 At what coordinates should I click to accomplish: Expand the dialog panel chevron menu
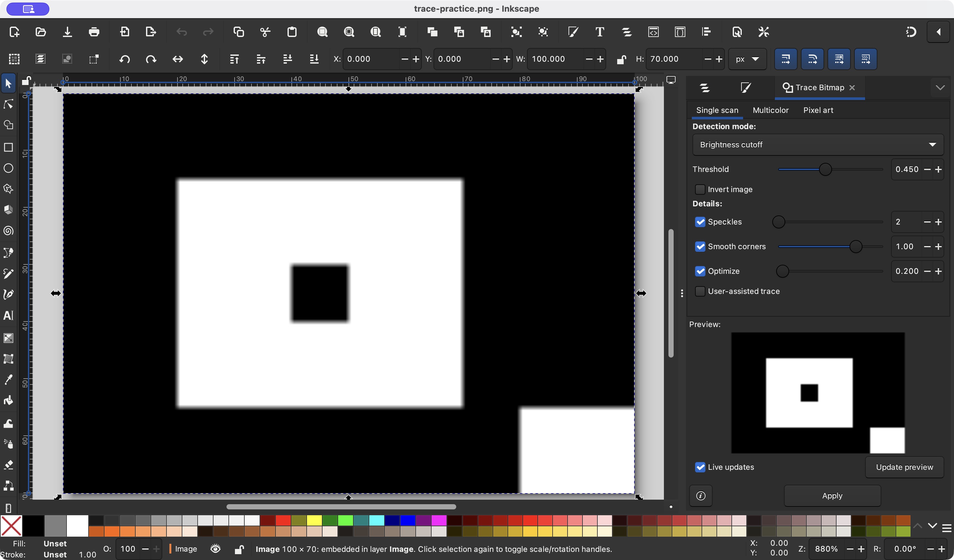(x=940, y=88)
